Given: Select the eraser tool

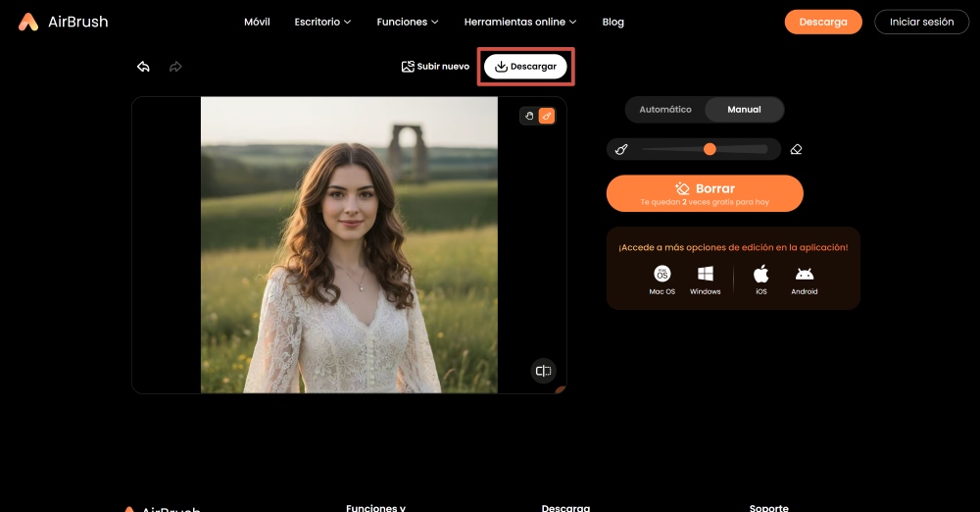Looking at the screenshot, I should 796,149.
